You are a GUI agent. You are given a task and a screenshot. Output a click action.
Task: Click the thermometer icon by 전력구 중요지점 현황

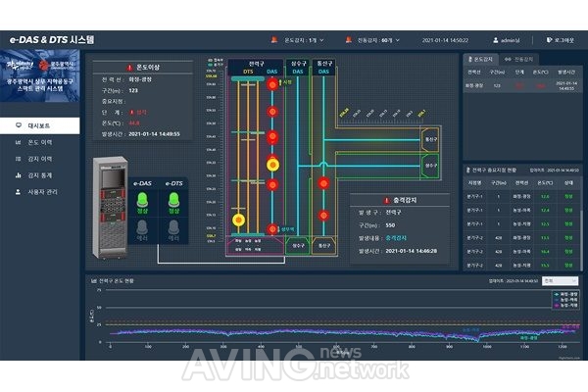click(468, 170)
